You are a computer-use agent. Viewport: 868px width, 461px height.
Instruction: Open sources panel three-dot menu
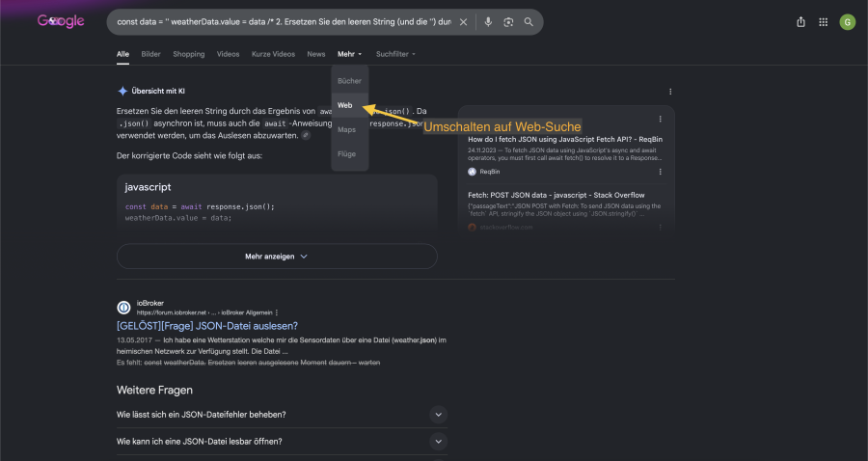660,119
